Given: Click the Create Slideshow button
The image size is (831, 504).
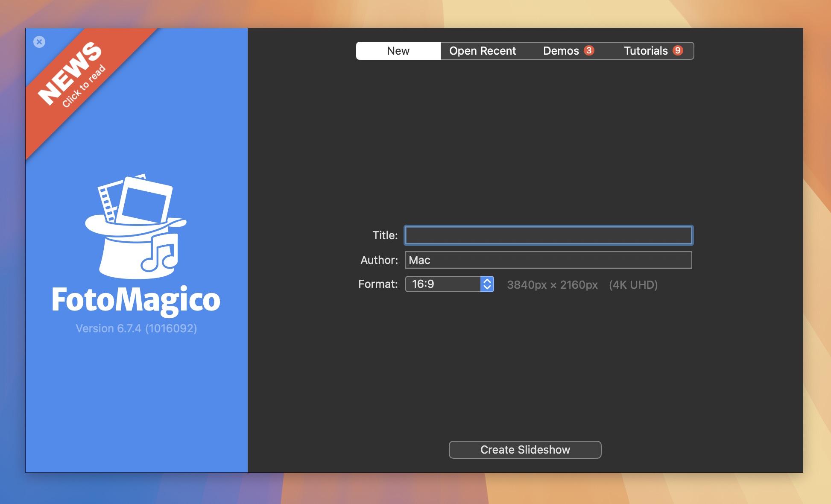Looking at the screenshot, I should (x=525, y=450).
